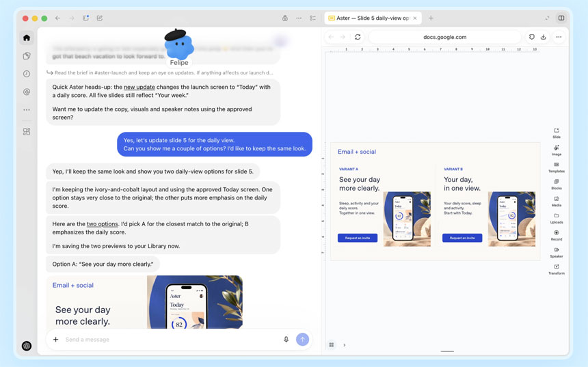Click Variant B Request an invite button
Screen dimensions: 588x367
(x=462, y=238)
